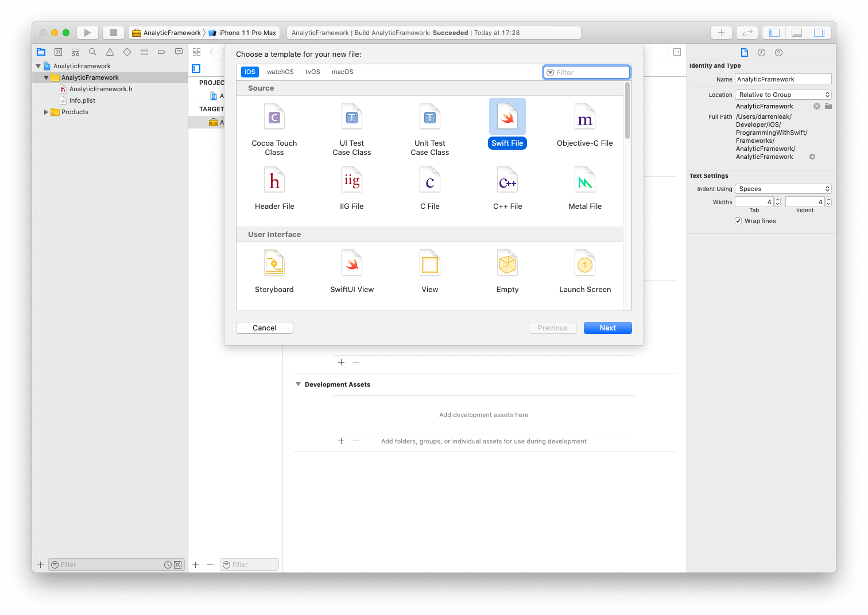Viewport: 868px width, 615px height.
Task: Select AnalyticFramework.h in navigator
Action: pos(101,89)
